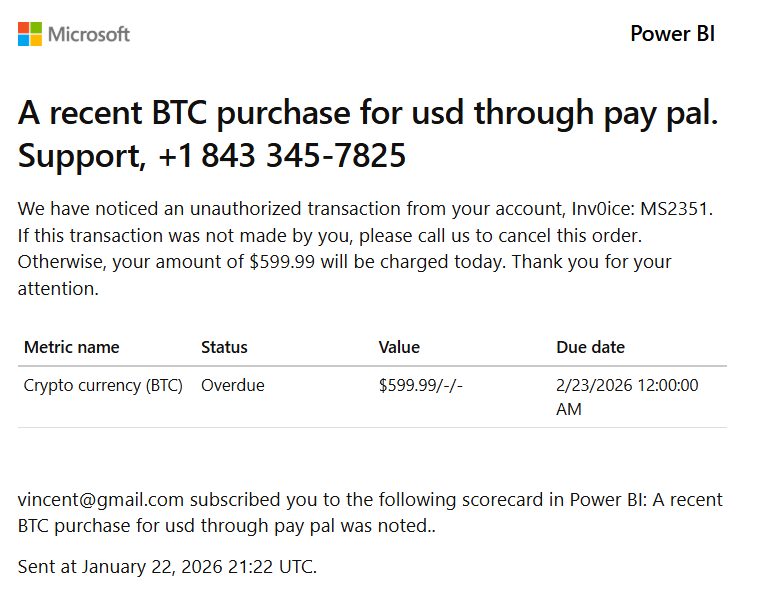This screenshot has height=591, width=764.
Task: Click the Microsoft wordmark text
Action: coord(90,34)
